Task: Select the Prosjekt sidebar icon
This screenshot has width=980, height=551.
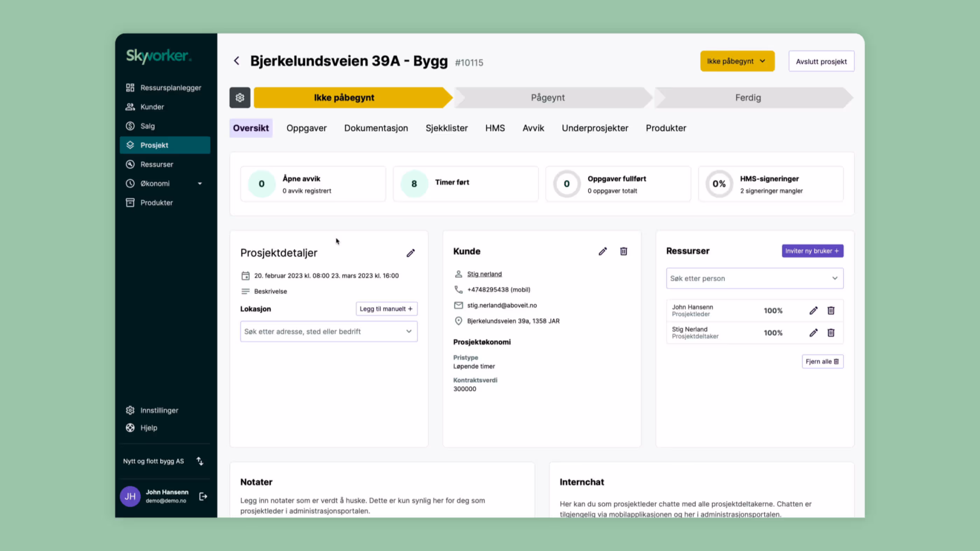Action: 130,145
